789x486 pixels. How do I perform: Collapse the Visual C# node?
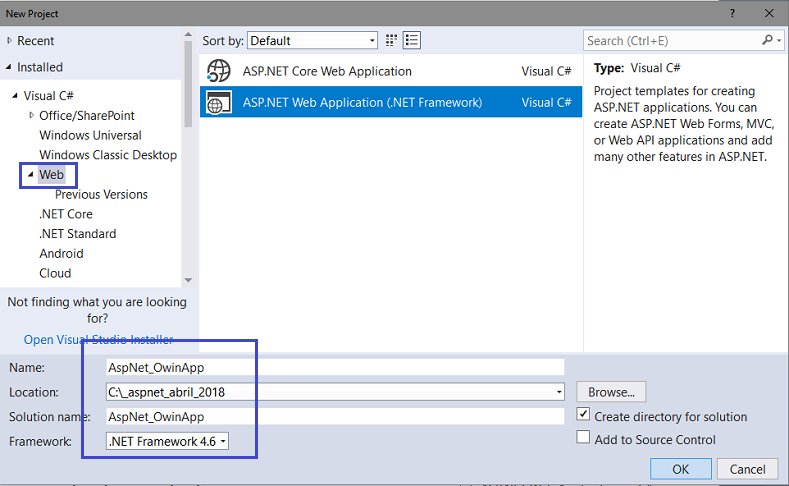tap(15, 95)
